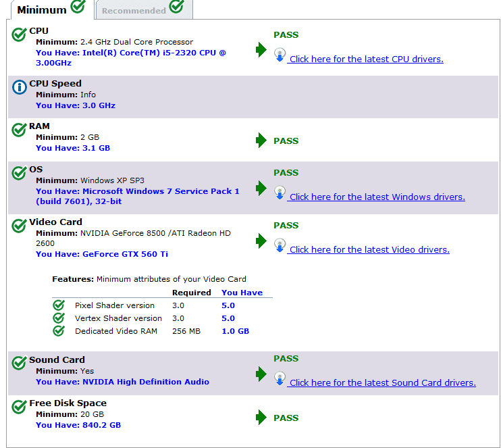The width and height of the screenshot is (501, 448).
Task: Switch to the Recommended tab
Action: pos(142,9)
